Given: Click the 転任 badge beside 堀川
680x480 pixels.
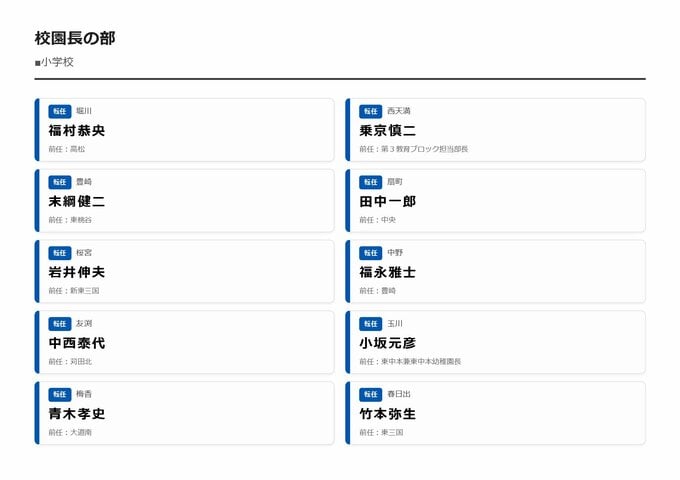Looking at the screenshot, I should click(x=60, y=111).
